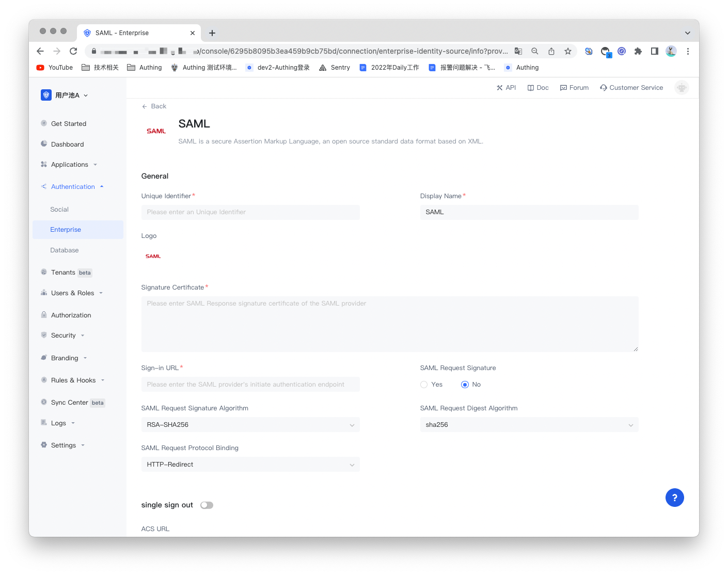The image size is (728, 575).
Task: Open the Forum link in header
Action: (x=574, y=88)
